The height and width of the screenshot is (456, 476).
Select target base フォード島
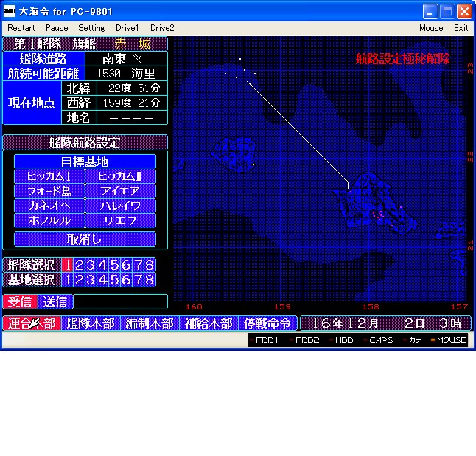coord(49,191)
